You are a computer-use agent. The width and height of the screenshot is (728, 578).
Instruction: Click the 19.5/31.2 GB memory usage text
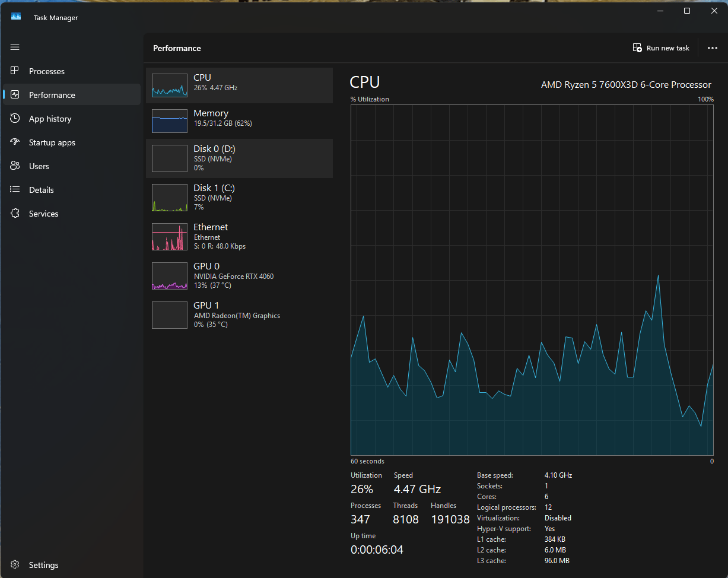(x=223, y=123)
